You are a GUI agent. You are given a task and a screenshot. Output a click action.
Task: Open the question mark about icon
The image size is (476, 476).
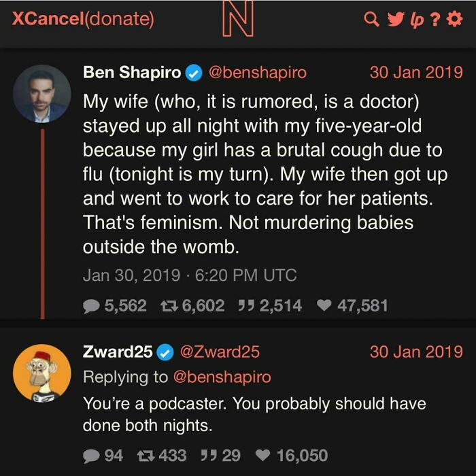[x=435, y=18]
